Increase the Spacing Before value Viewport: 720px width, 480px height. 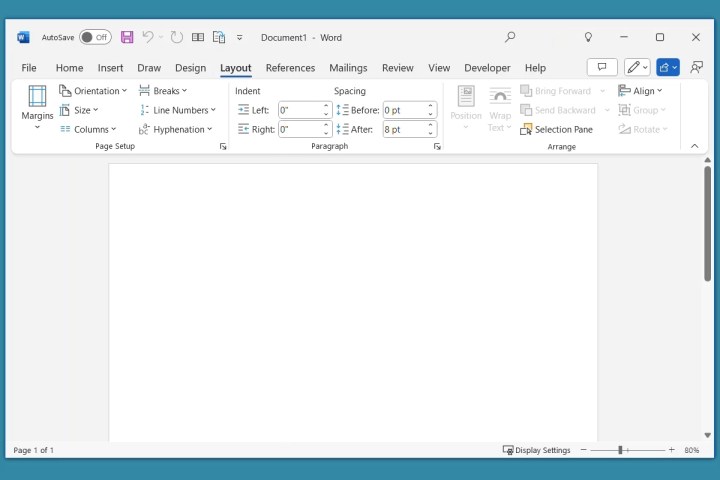[x=432, y=106]
